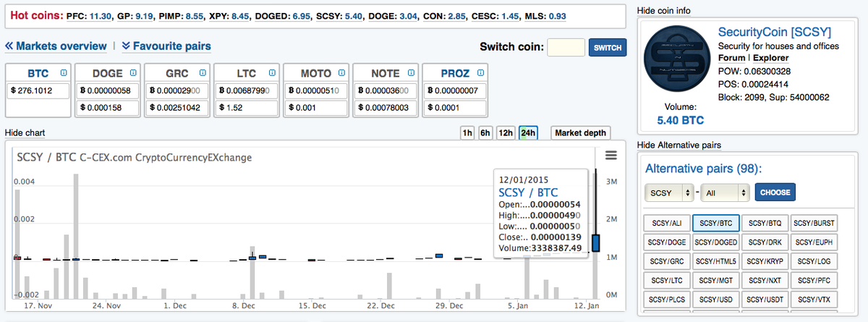The image size is (868, 322).
Task: Expand Markets overview link
Action: point(56,46)
